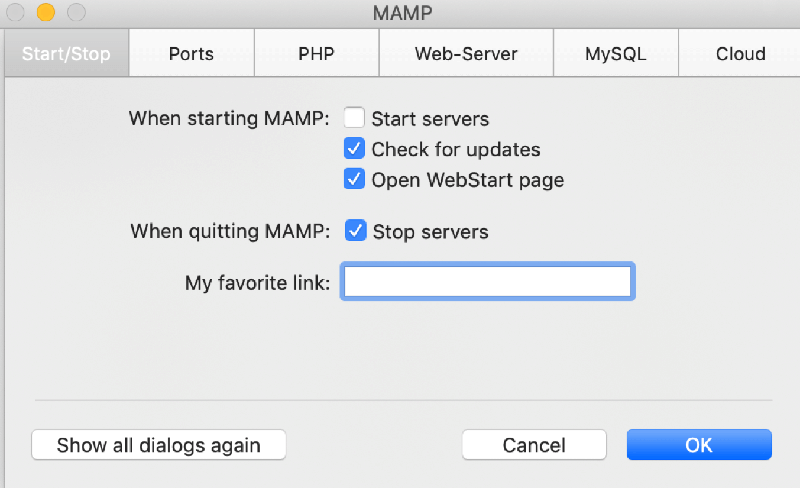
Task: Click the My favorite link label
Action: (258, 283)
